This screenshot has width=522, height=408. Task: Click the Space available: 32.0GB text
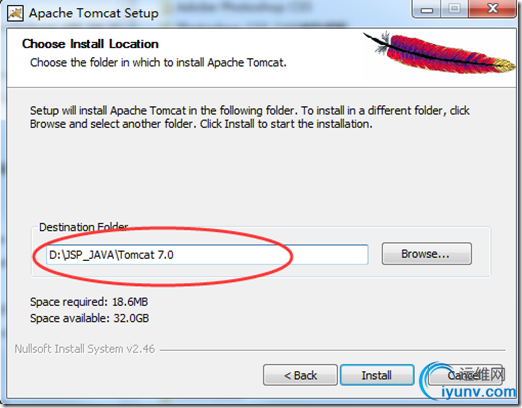point(89,318)
